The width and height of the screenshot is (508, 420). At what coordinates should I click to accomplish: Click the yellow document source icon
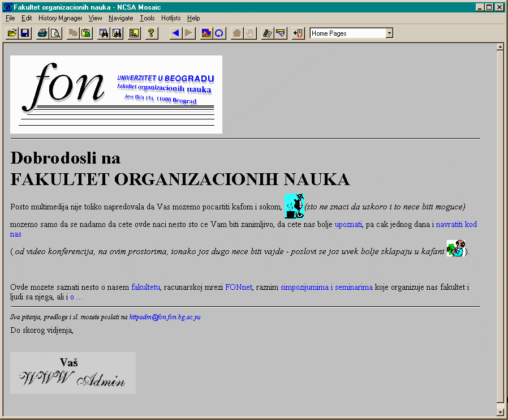tap(134, 33)
